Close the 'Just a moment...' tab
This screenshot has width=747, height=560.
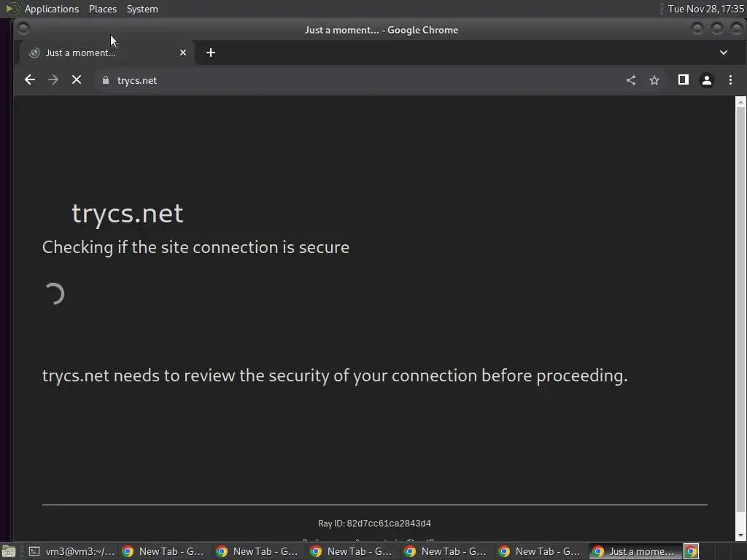pyautogui.click(x=183, y=52)
